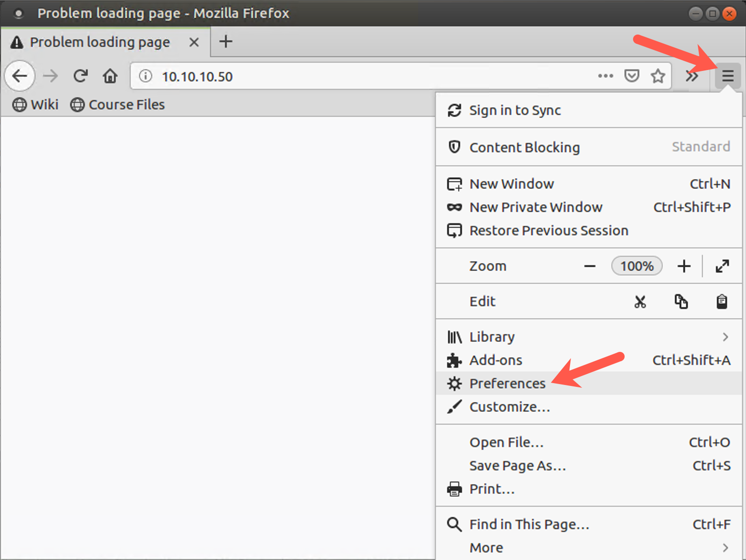
Task: Expand the Library submenu
Action: (589, 337)
